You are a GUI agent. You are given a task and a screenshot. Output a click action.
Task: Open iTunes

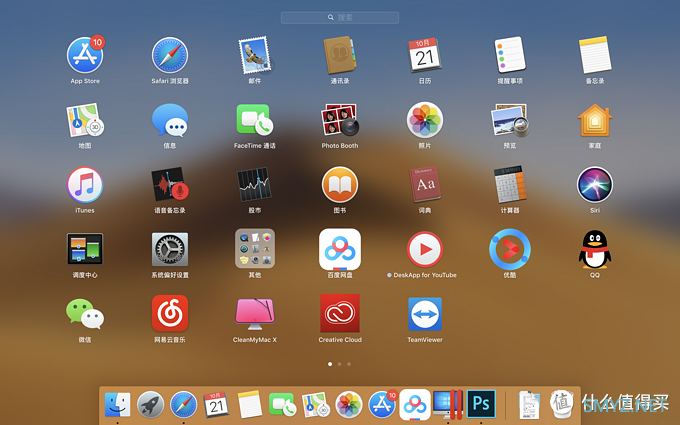point(85,185)
